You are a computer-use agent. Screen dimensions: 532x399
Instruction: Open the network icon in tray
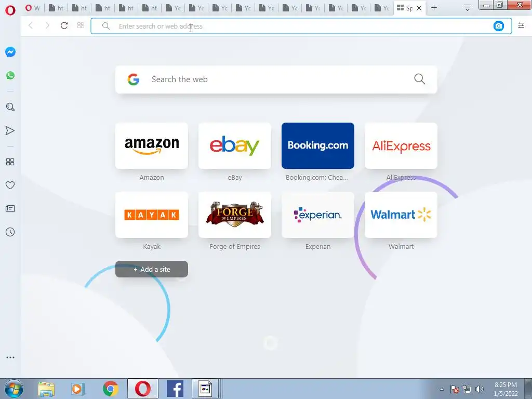coord(467,389)
